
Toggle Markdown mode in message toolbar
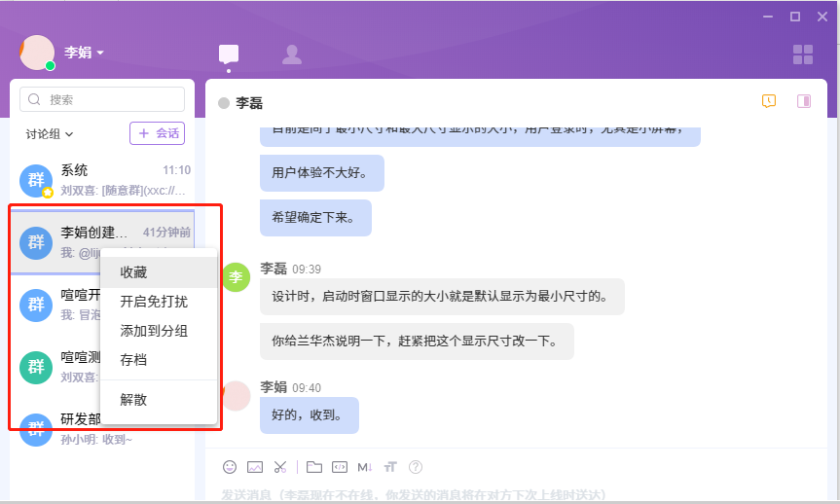366,467
